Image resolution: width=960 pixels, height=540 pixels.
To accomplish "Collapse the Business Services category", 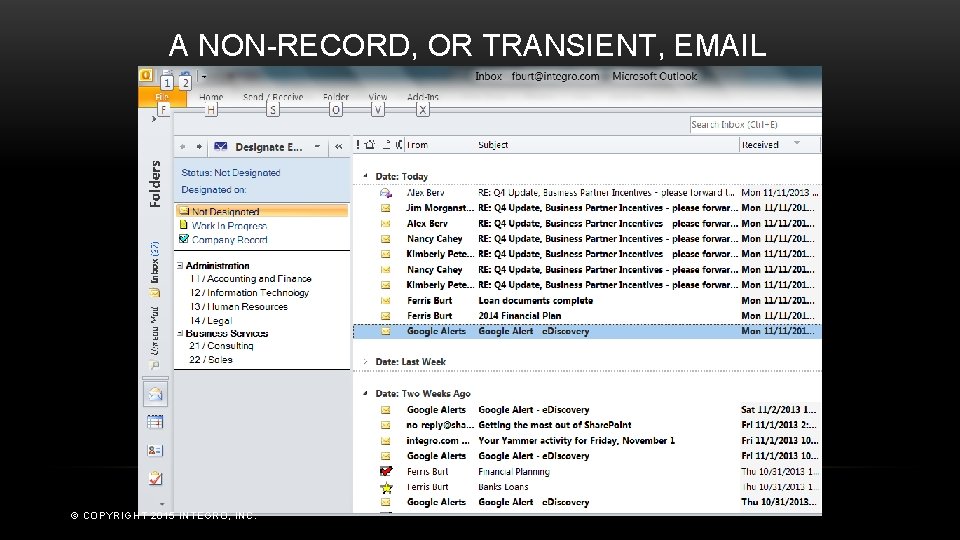I will (180, 334).
